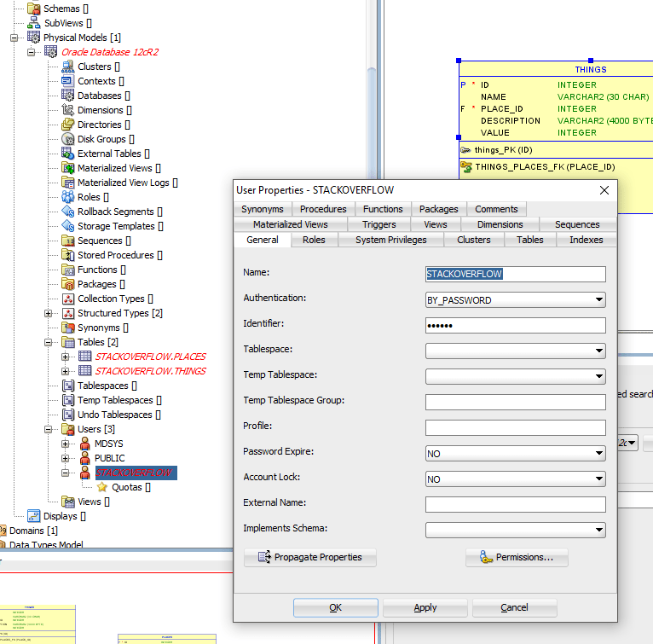Open the Comments tab

click(x=496, y=209)
